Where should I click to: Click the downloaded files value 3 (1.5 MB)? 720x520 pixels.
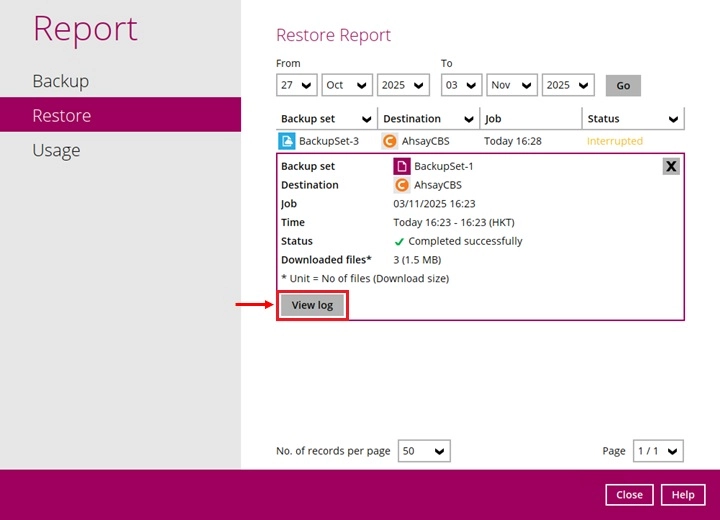417,260
